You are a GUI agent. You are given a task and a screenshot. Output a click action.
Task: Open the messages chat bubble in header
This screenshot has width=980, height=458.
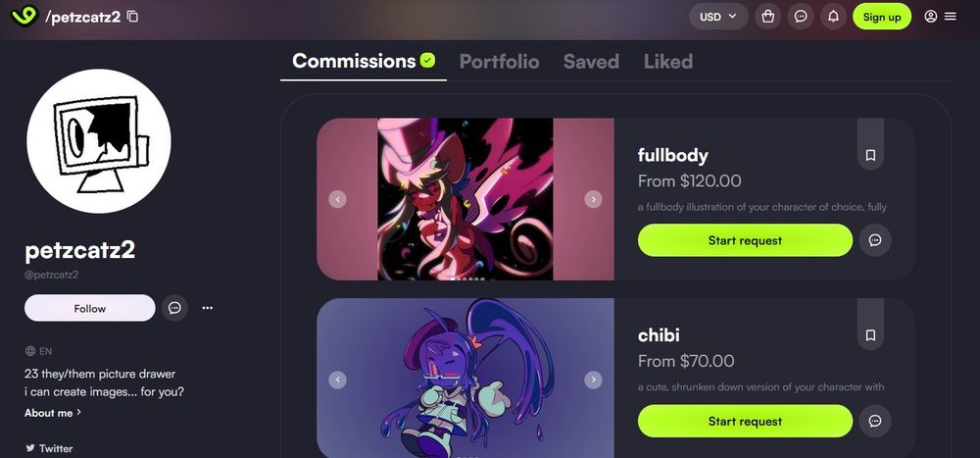click(801, 17)
